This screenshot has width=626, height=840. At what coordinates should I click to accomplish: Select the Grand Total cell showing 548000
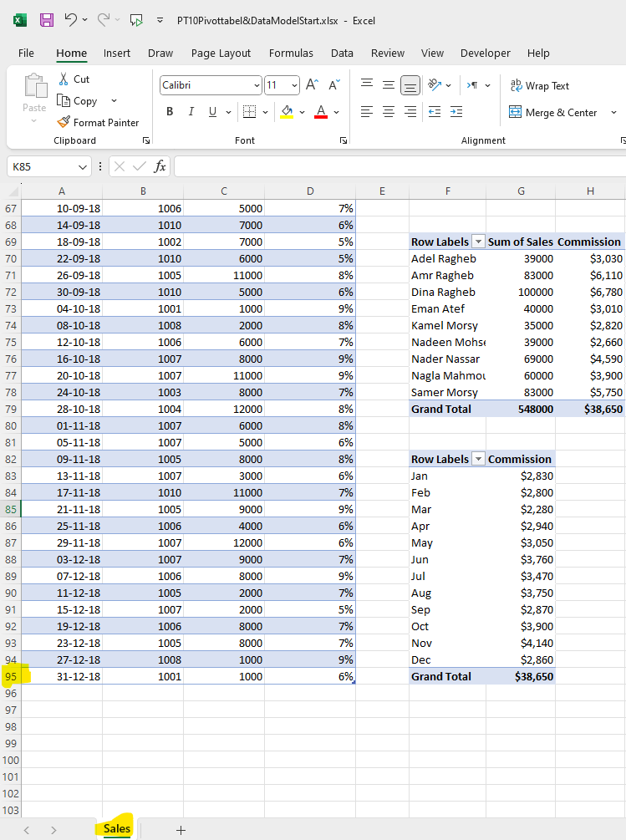point(521,409)
